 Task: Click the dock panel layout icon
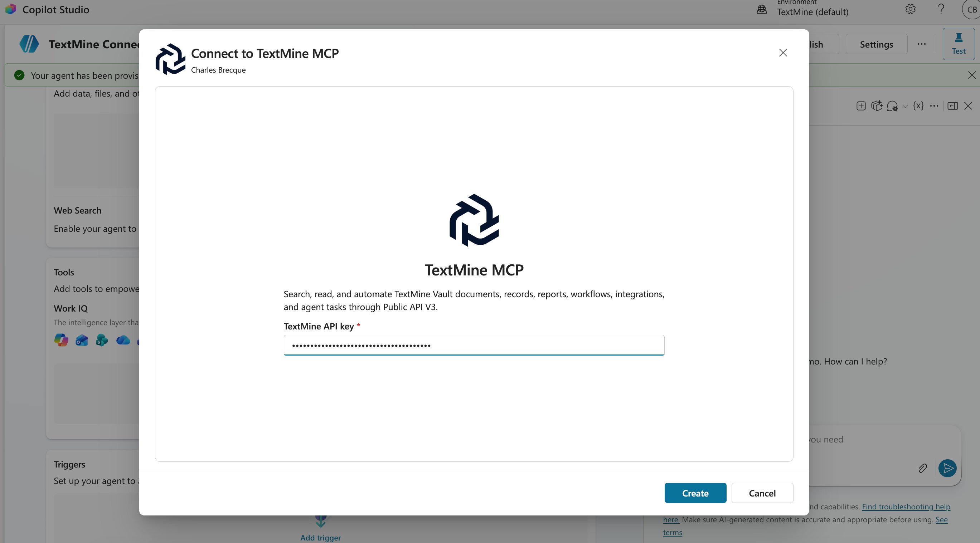click(x=952, y=106)
